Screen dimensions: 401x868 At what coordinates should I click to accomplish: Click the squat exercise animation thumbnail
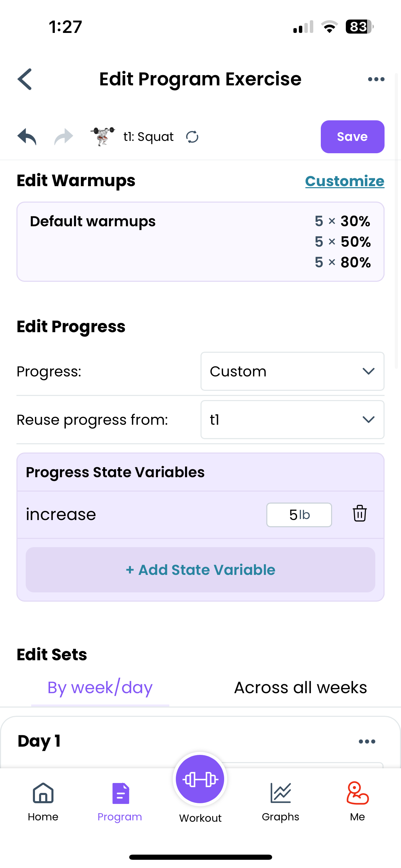point(103,136)
